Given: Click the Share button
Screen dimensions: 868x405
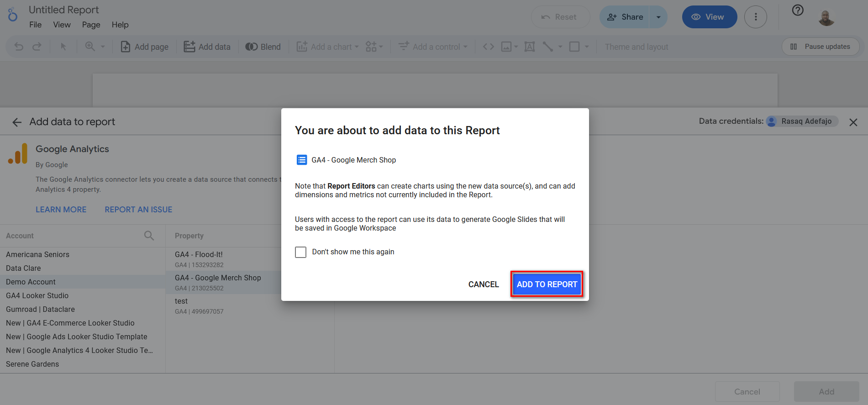Looking at the screenshot, I should pyautogui.click(x=625, y=17).
